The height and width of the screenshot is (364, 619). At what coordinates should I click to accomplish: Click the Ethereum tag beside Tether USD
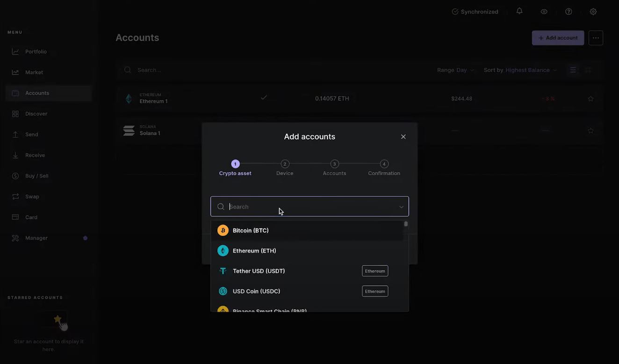click(375, 271)
